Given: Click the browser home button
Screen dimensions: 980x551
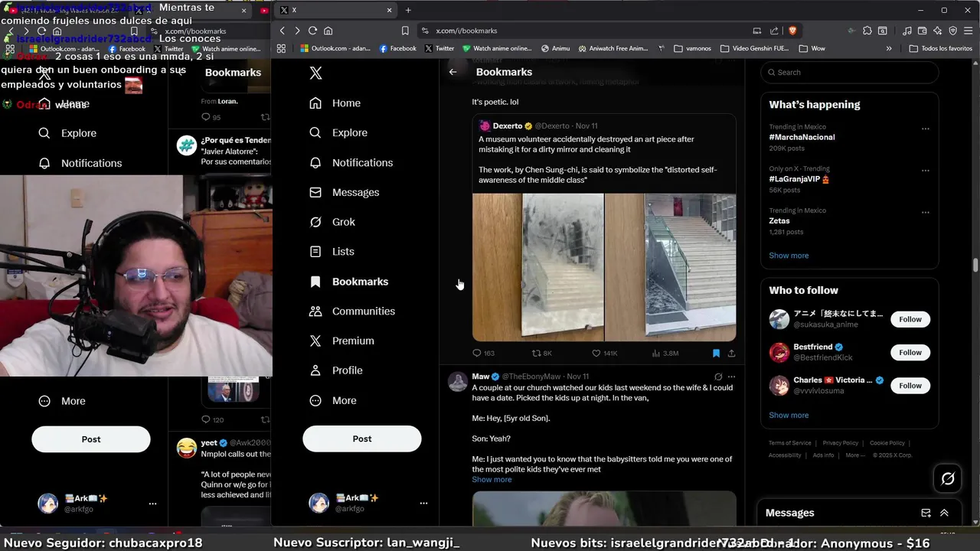Looking at the screenshot, I should tap(328, 31).
